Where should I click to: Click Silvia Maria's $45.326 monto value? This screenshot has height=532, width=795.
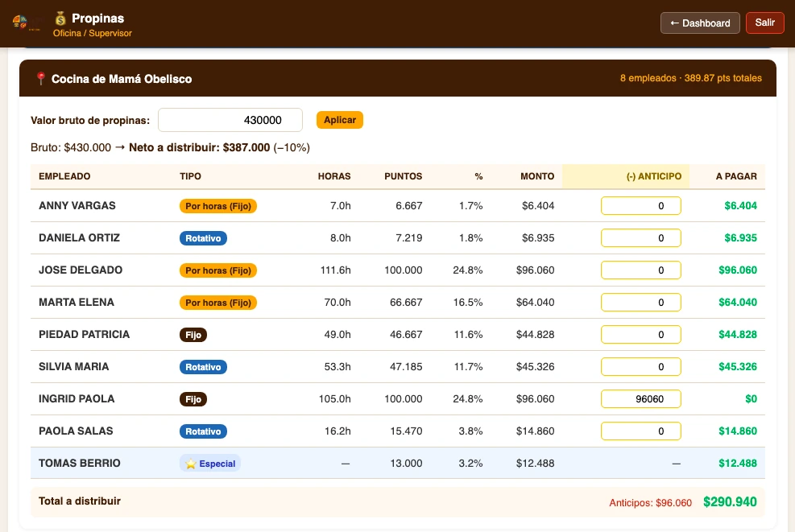535,366
